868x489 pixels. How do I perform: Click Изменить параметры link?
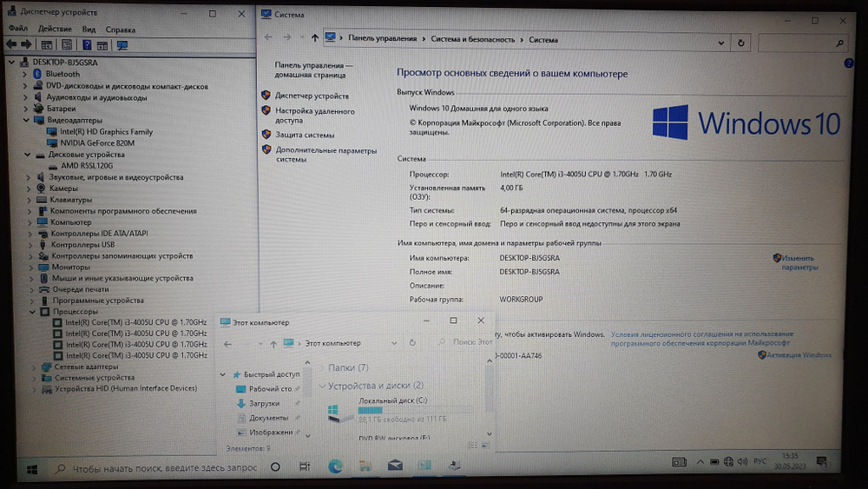point(799,262)
